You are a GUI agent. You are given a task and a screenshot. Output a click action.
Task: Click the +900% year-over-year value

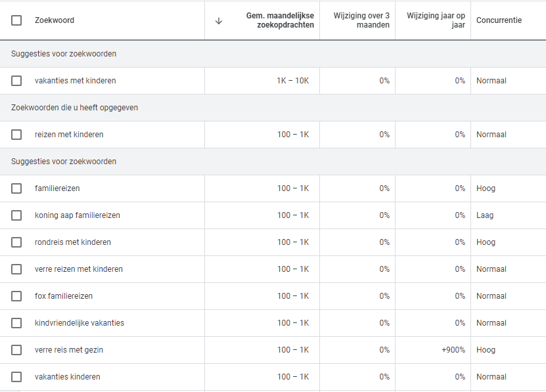pos(453,350)
